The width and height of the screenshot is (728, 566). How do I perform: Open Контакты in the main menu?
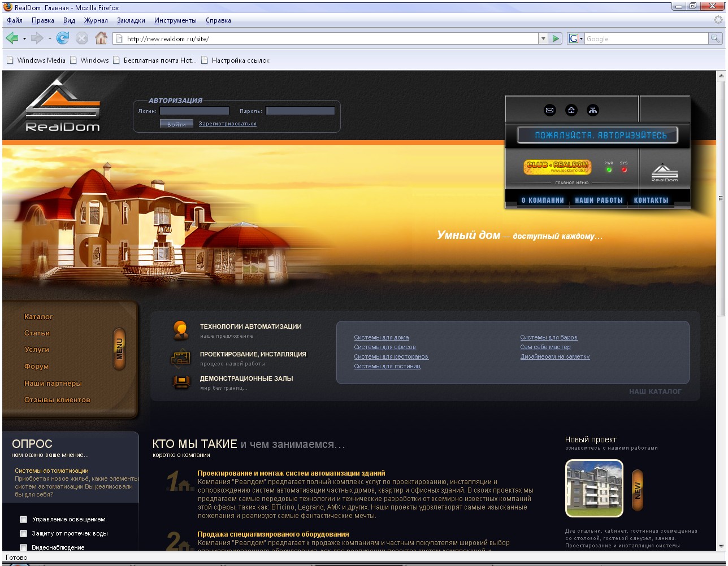651,200
